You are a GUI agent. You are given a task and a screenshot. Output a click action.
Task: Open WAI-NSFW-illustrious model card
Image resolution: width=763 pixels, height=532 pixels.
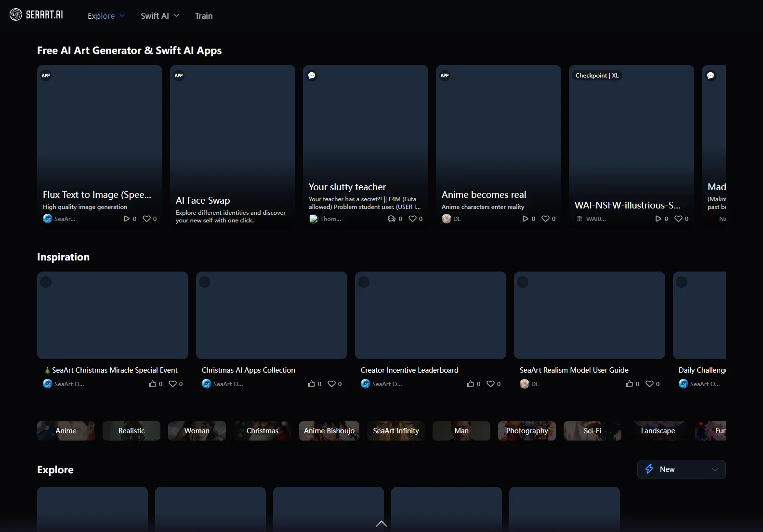[x=631, y=146]
